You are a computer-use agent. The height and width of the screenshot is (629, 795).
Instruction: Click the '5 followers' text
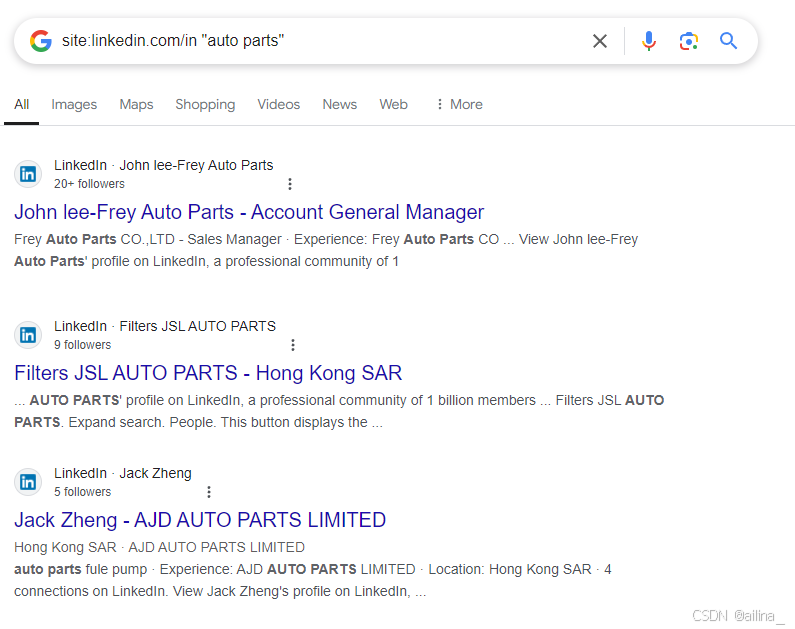[83, 492]
